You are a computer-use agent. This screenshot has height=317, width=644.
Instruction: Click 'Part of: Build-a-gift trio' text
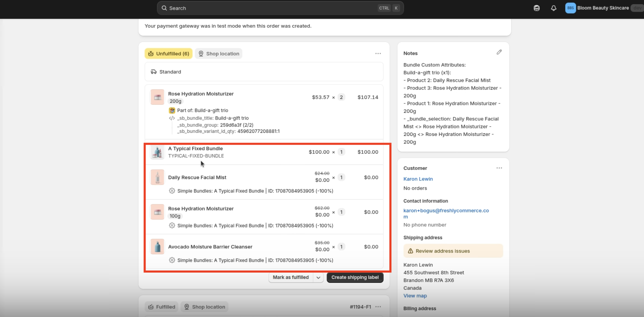(203, 110)
